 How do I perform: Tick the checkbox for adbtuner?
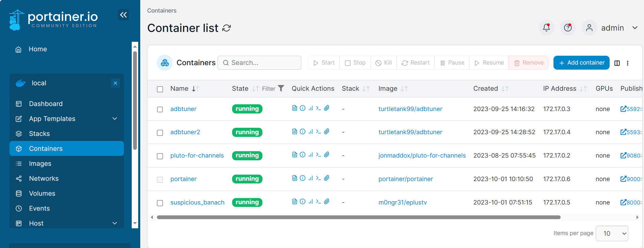(160, 109)
